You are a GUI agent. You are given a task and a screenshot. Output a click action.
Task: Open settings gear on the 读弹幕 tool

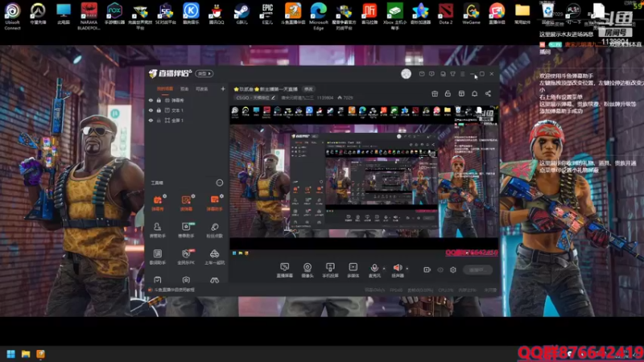pos(193,196)
